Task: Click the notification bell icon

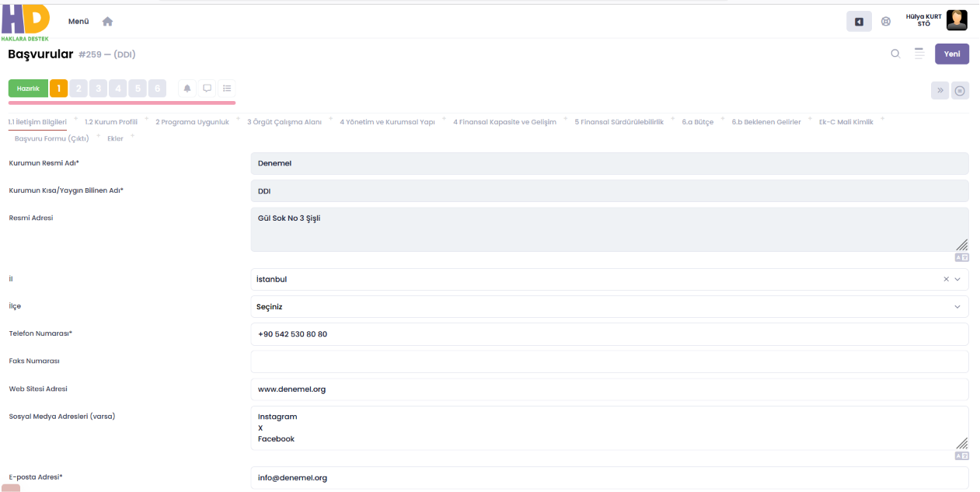Action: [187, 89]
